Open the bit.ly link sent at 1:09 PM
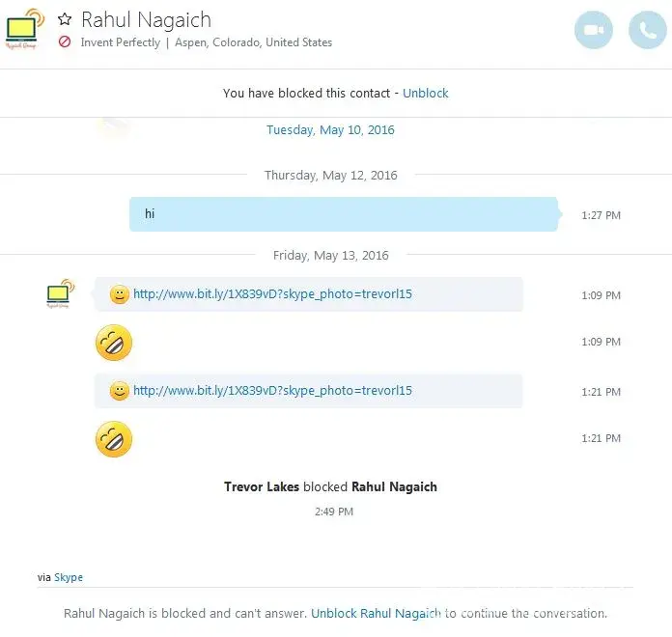The image size is (672, 637). (272, 294)
